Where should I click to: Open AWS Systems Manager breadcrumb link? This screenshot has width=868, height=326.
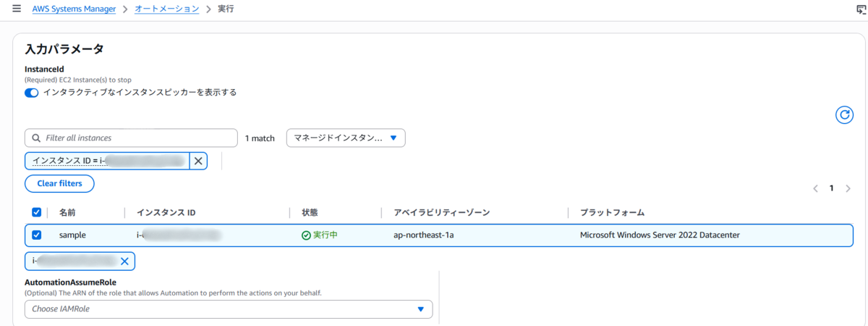[x=74, y=9]
